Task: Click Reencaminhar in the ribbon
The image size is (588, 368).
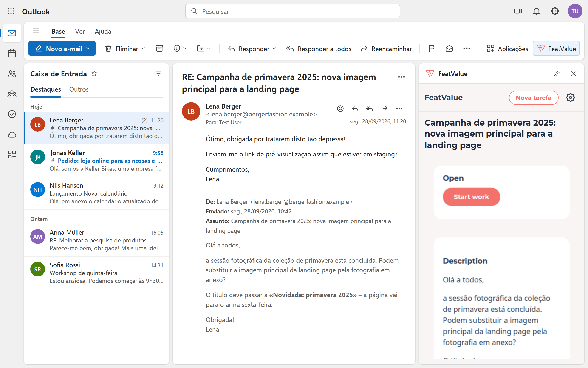Action: click(386, 49)
